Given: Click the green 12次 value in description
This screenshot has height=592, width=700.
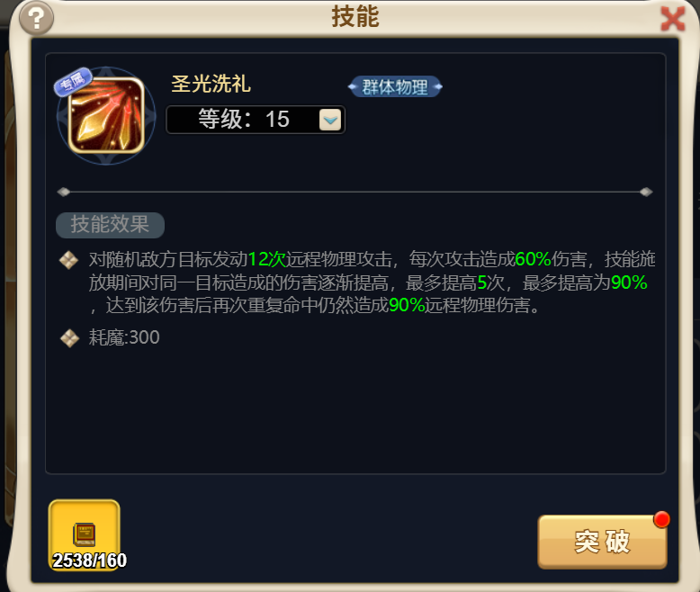Looking at the screenshot, I should pos(266,259).
